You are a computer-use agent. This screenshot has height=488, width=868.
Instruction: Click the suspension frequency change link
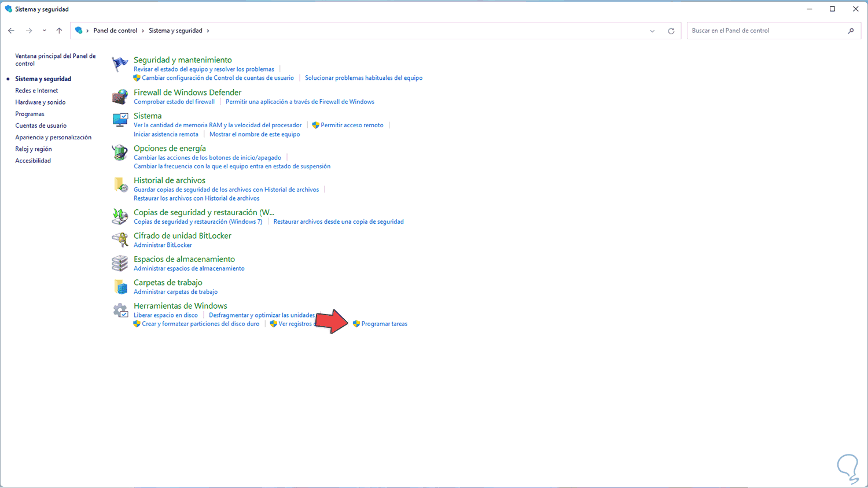pos(232,167)
